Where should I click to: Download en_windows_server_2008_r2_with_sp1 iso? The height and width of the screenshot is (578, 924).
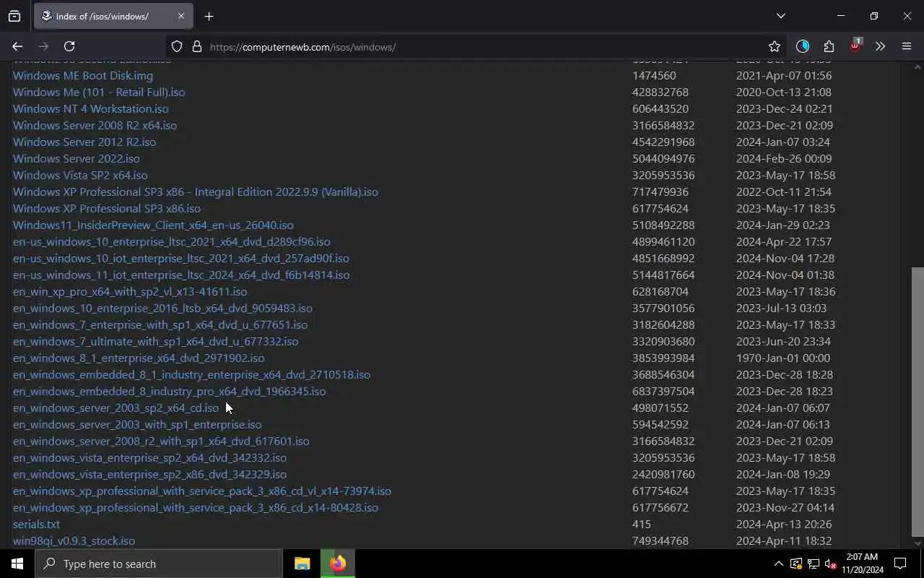pyautogui.click(x=161, y=441)
